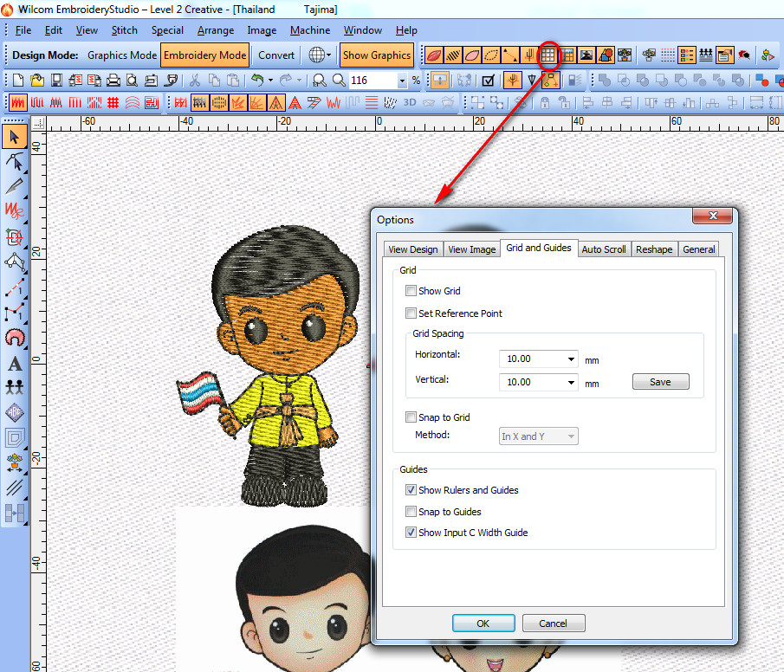Toggle Show Outlines pink leaf icon
Screen dimensions: 784x672
471,55
